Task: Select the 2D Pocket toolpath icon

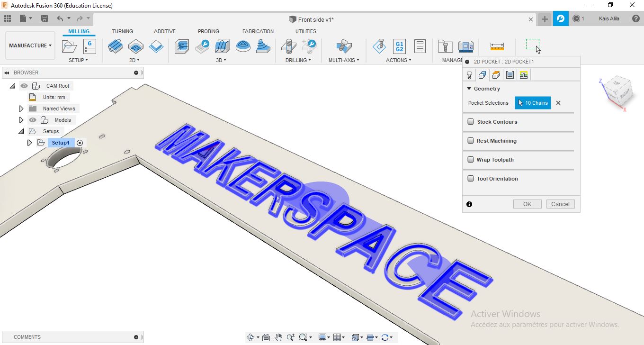Action: pos(136,46)
